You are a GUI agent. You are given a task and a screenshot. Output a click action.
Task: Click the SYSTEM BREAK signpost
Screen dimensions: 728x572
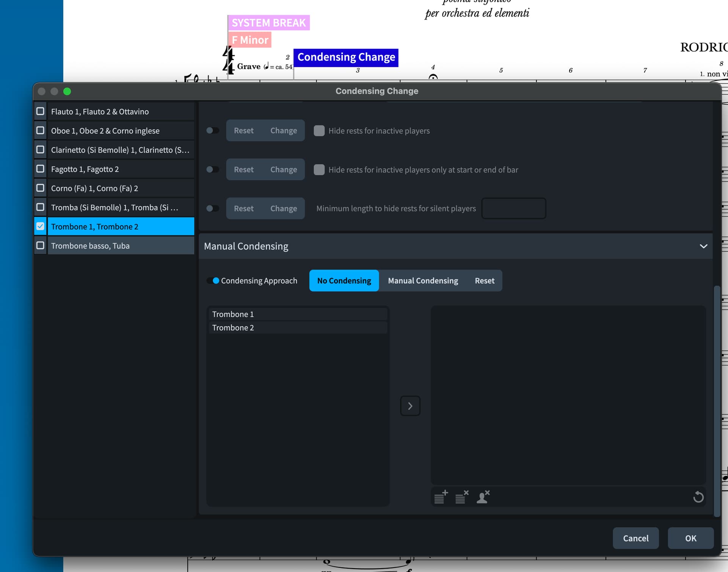coord(268,23)
